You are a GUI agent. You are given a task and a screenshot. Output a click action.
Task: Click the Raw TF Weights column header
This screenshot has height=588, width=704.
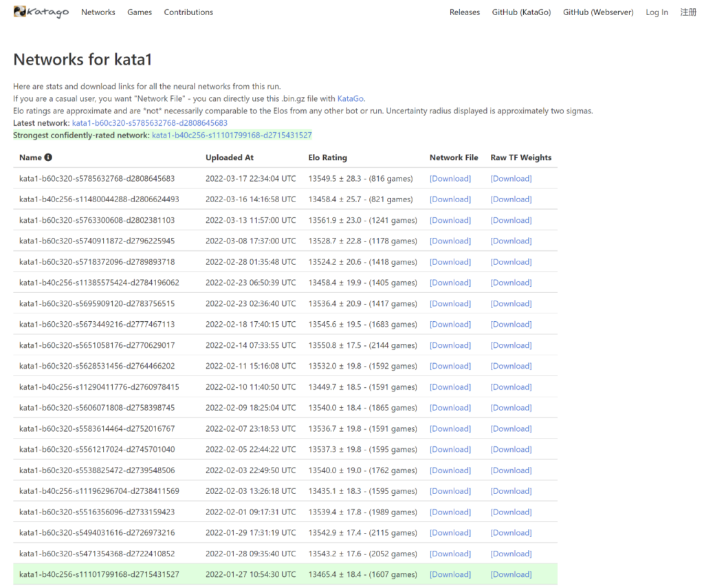521,157
